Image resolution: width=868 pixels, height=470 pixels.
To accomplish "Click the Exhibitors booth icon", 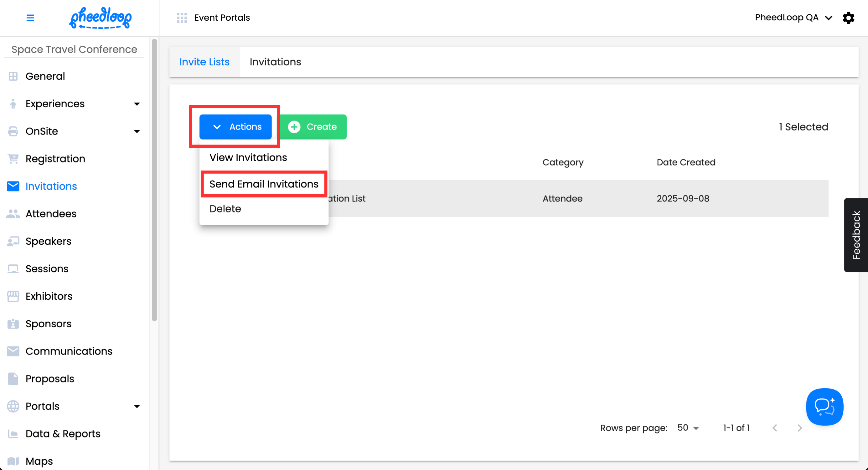I will (13, 296).
